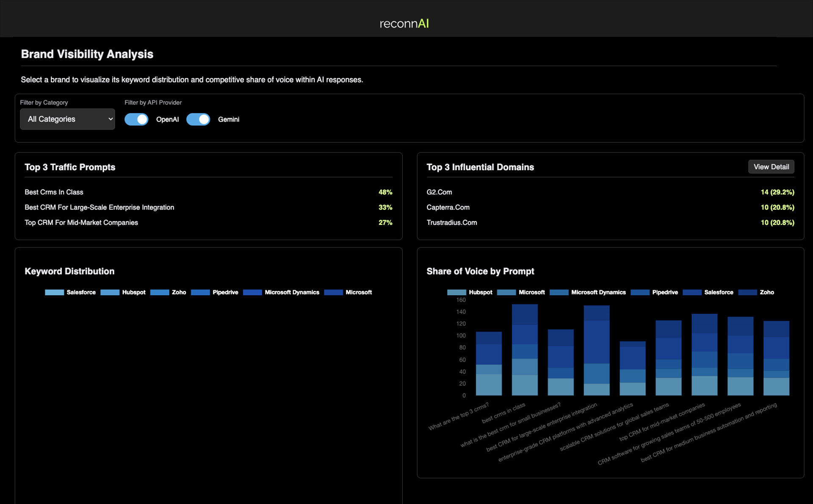Click the growing sales teams 50-500 employees bar
This screenshot has width=813, height=504.
(x=741, y=356)
